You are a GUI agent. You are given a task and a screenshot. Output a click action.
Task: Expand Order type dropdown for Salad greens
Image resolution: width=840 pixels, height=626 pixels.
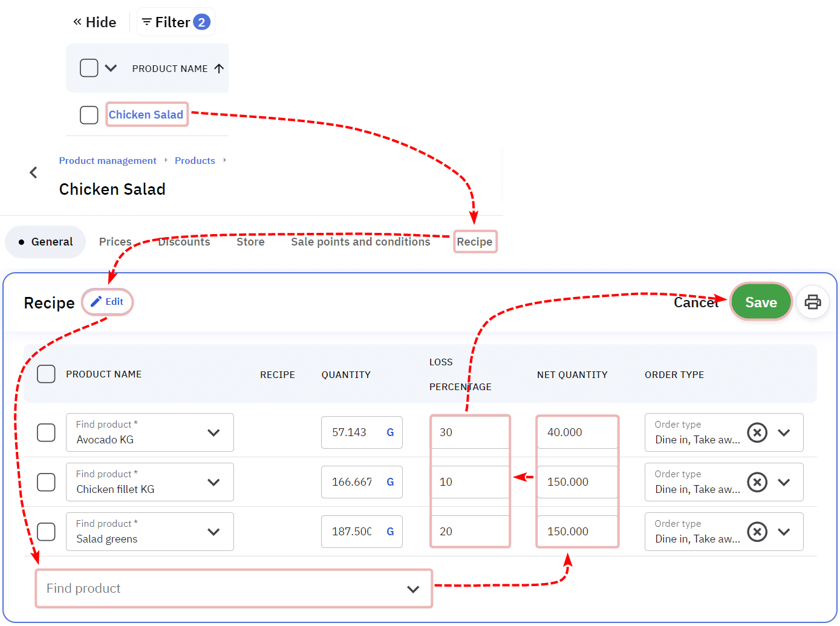[x=784, y=532]
